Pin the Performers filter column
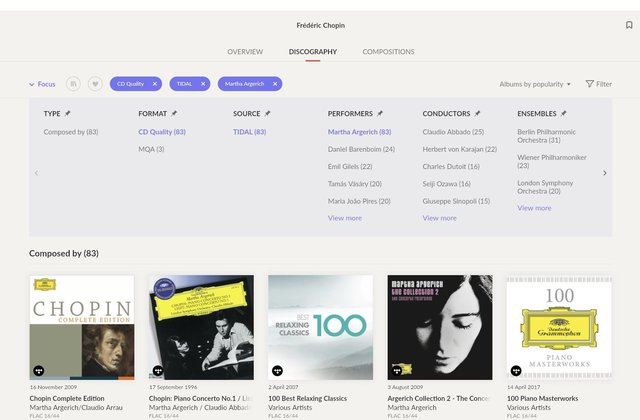640x420 pixels. click(x=379, y=114)
